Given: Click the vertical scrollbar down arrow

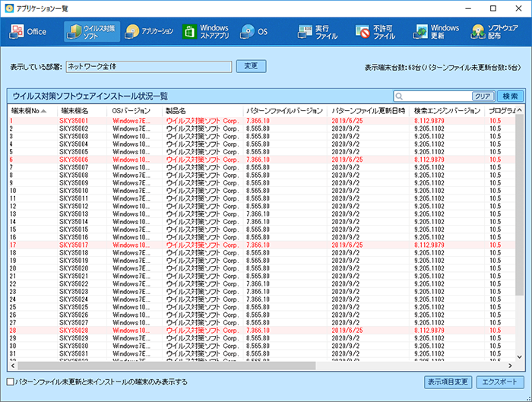Looking at the screenshot, I should click(519, 356).
